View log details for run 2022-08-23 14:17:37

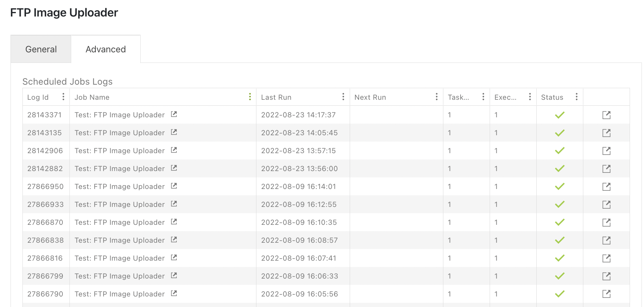[606, 115]
